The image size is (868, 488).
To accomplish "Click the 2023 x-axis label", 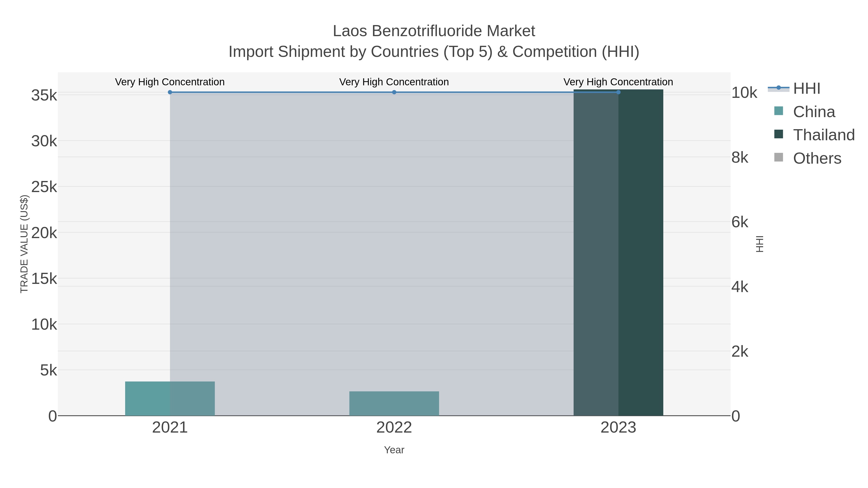I will pos(618,428).
